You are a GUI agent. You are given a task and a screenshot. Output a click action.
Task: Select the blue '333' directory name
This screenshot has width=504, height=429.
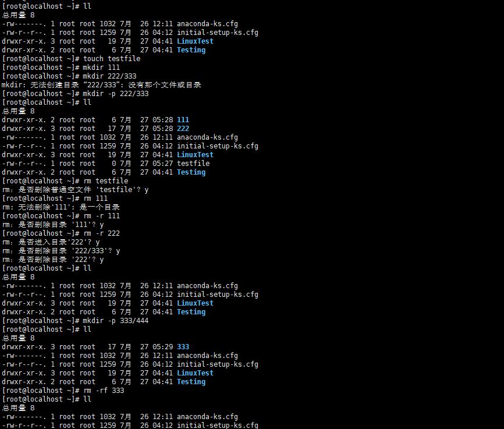pyautogui.click(x=183, y=347)
